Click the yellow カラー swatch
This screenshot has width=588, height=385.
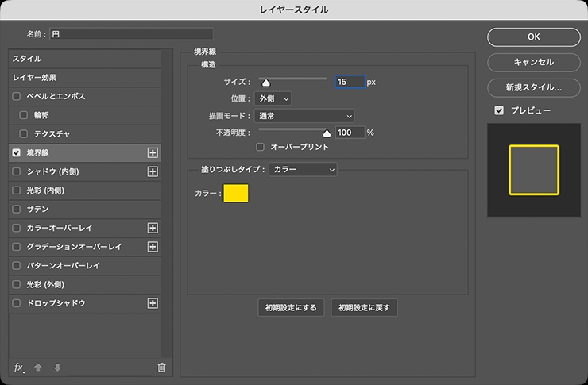coord(236,193)
